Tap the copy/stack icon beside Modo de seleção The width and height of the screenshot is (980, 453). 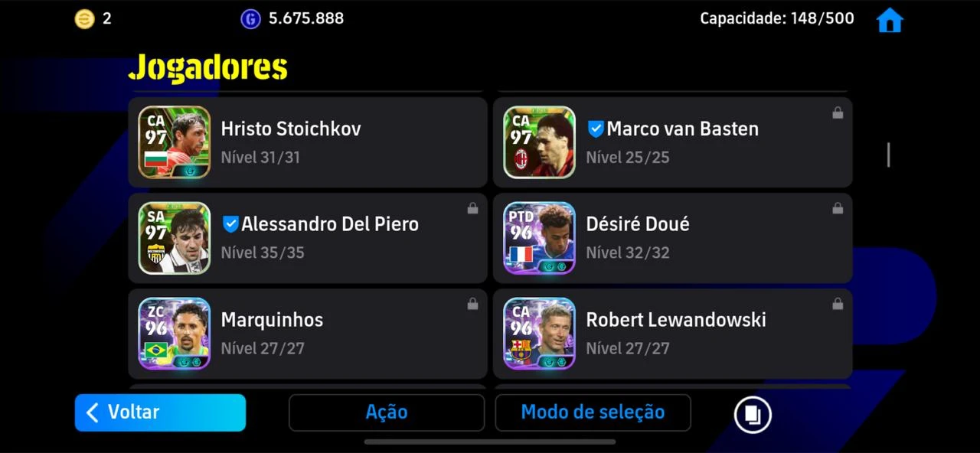click(753, 414)
